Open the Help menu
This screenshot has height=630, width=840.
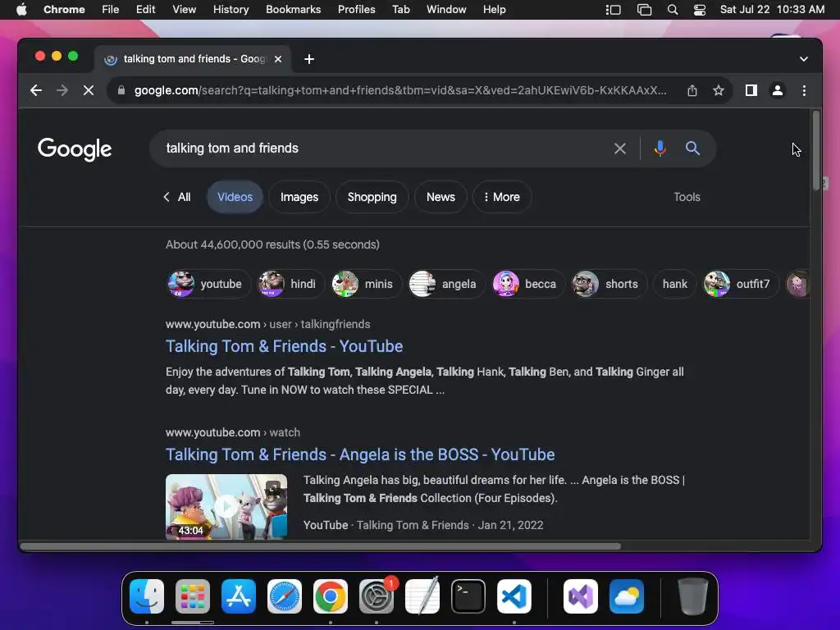pos(494,10)
